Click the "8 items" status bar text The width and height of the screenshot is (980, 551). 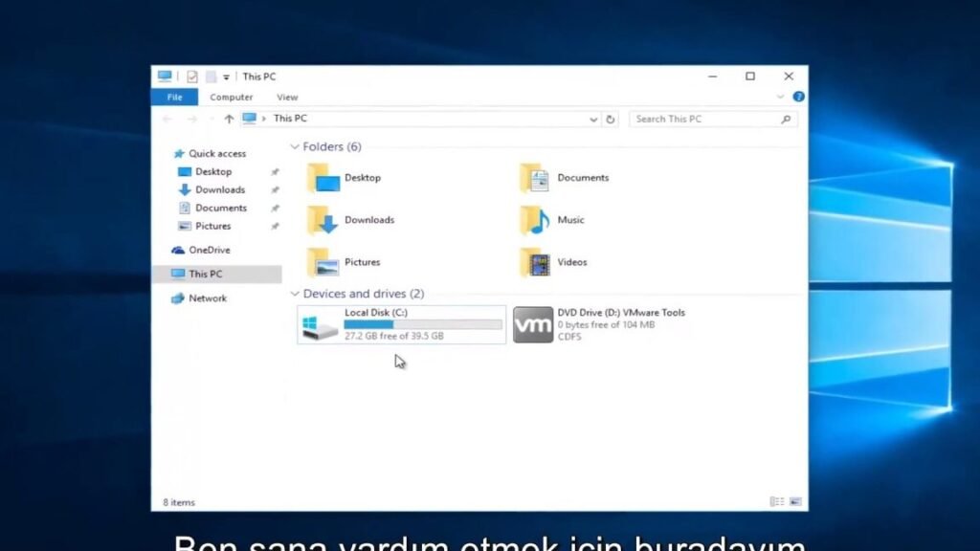click(x=179, y=502)
